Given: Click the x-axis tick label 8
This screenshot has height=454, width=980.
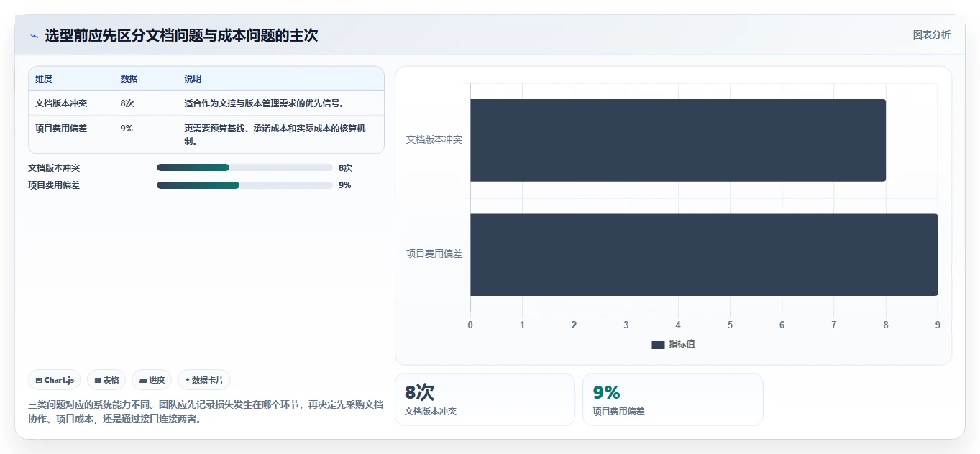Looking at the screenshot, I should point(886,325).
